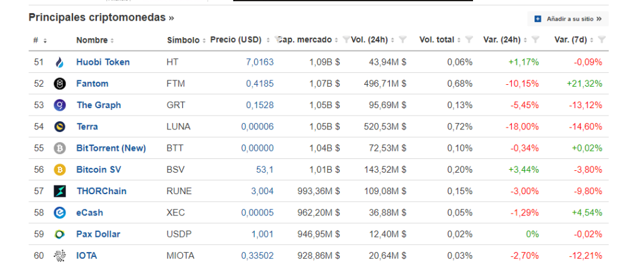
Task: Click the BitTorrent (New) grey logo
Action: coord(60,148)
